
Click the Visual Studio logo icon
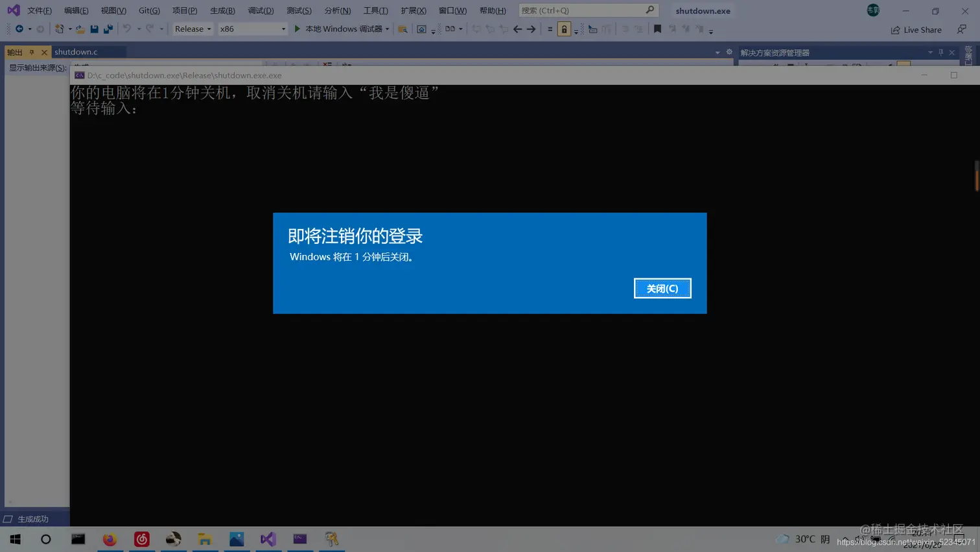pyautogui.click(x=13, y=10)
